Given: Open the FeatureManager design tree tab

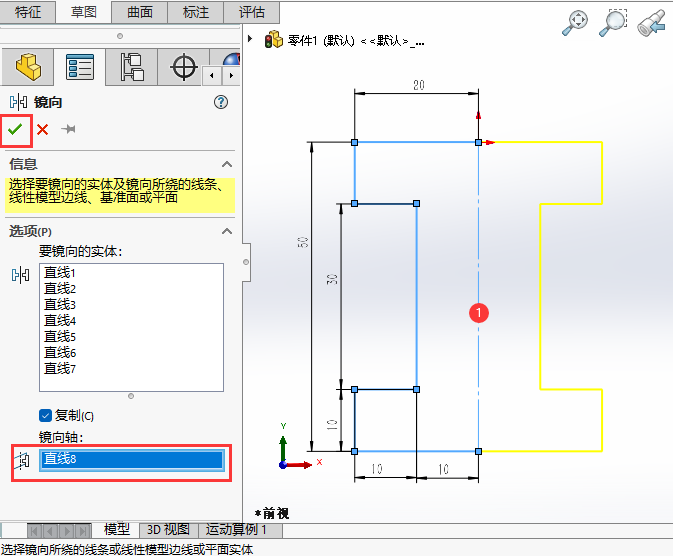Looking at the screenshot, I should 28,67.
